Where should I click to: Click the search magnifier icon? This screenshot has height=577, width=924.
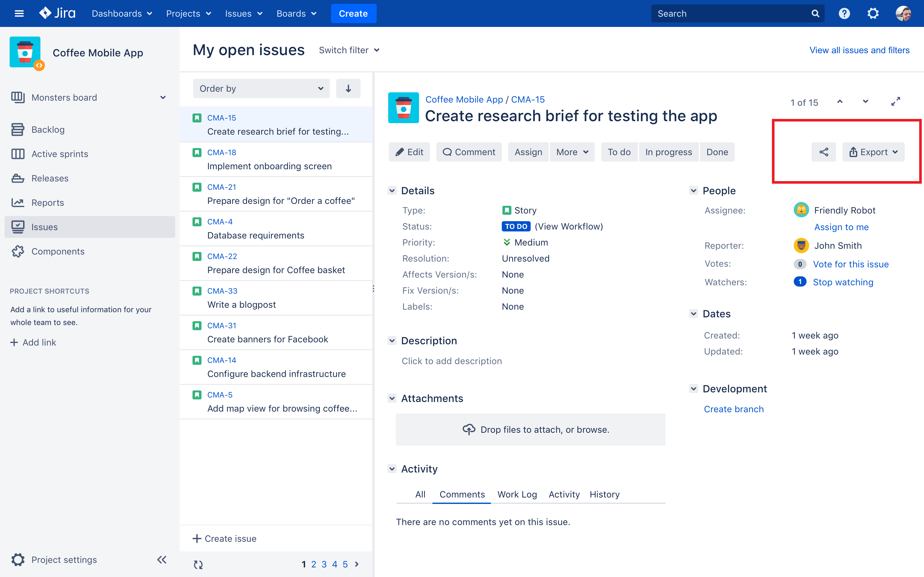click(x=815, y=14)
